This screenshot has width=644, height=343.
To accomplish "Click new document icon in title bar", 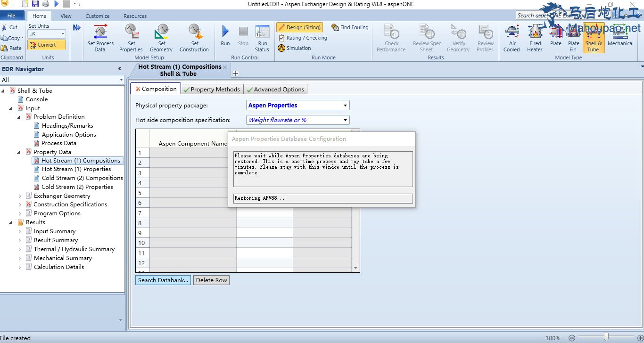I will click(25, 4).
